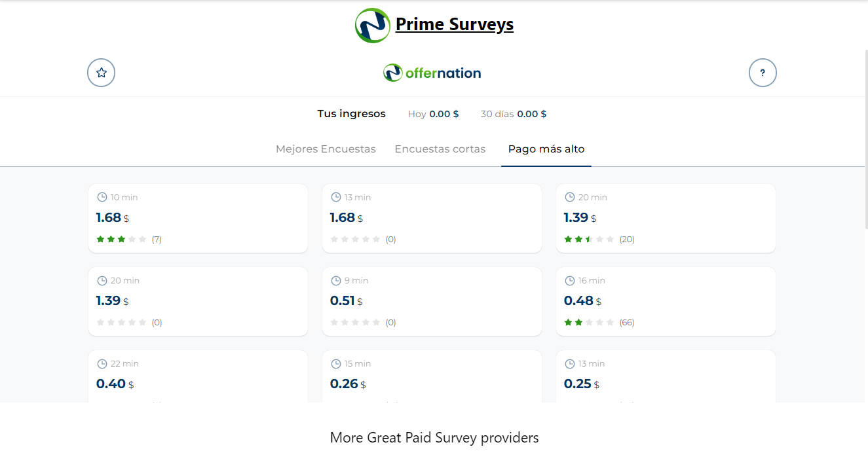The height and width of the screenshot is (451, 868).
Task: Open the 15 min 0.26 $ survey card
Action: (432, 376)
